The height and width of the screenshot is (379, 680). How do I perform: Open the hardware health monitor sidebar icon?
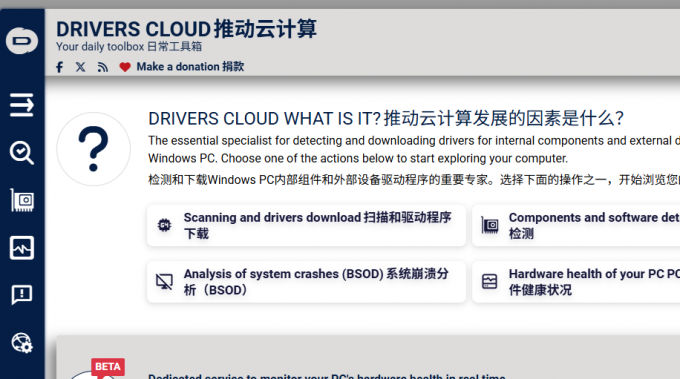click(x=22, y=248)
